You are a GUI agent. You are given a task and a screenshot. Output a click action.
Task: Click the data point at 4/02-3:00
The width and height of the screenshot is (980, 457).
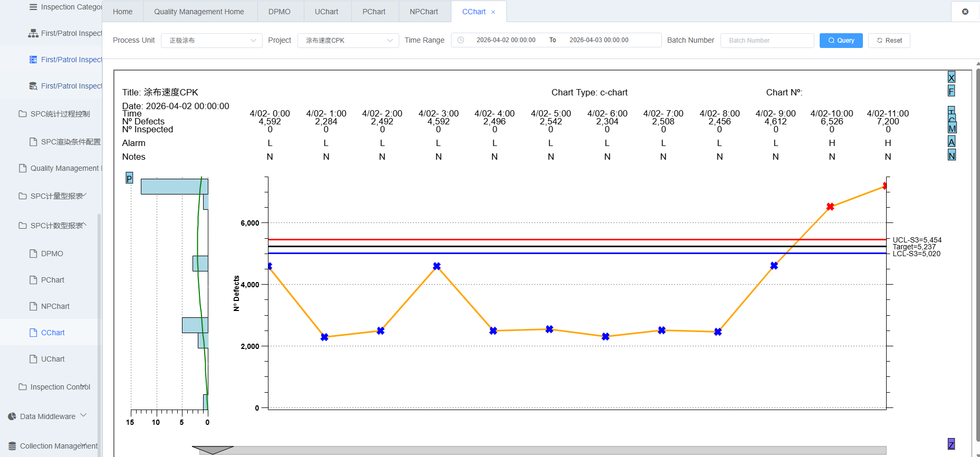[x=437, y=266]
